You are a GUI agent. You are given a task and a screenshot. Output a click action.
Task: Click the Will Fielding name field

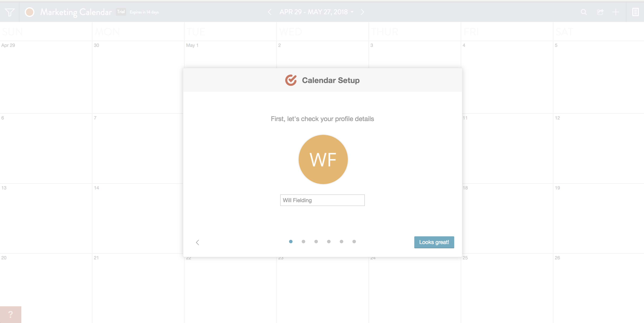pyautogui.click(x=322, y=200)
